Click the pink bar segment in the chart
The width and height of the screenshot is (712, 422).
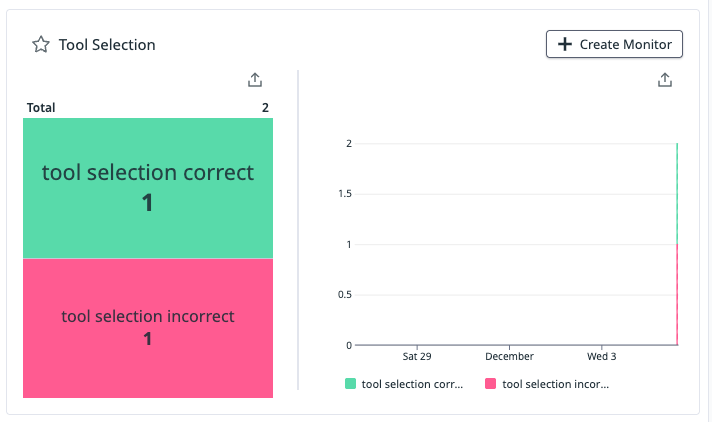(677, 295)
